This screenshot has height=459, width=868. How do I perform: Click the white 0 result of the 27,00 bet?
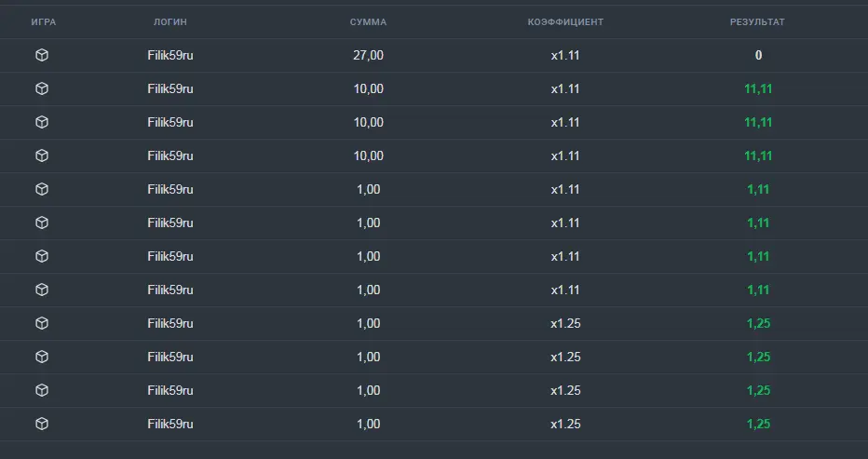pyautogui.click(x=758, y=55)
